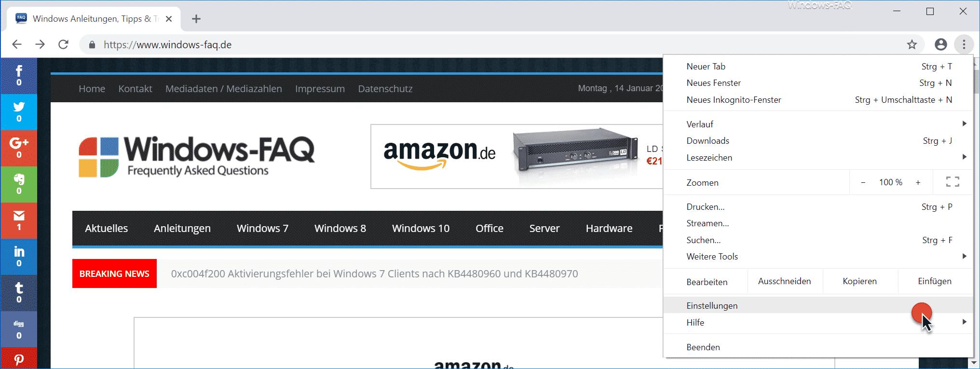
Task: Open Einstellungen from the menu
Action: click(818, 305)
